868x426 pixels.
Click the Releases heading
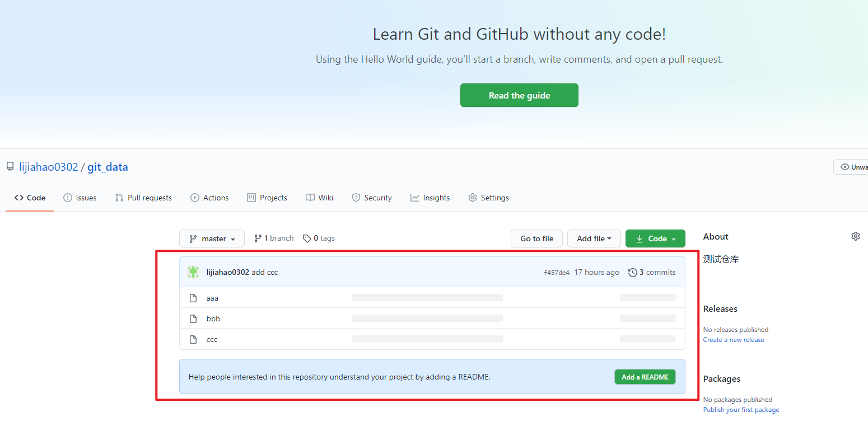click(x=720, y=309)
